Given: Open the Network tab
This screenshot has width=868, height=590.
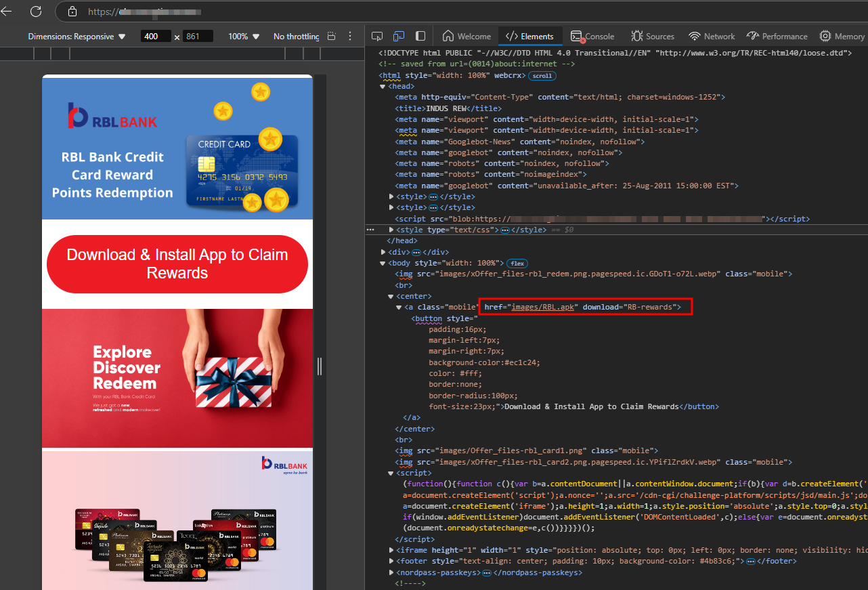Looking at the screenshot, I should pos(712,36).
